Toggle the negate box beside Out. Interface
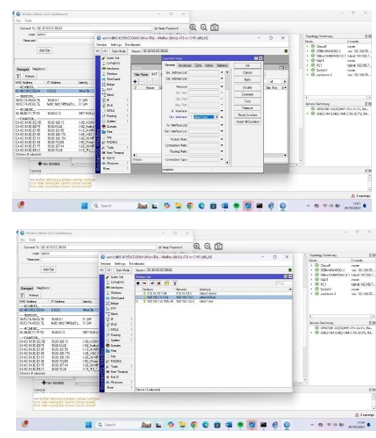Image resolution: width=376 pixels, height=438 pixels. (x=191, y=117)
